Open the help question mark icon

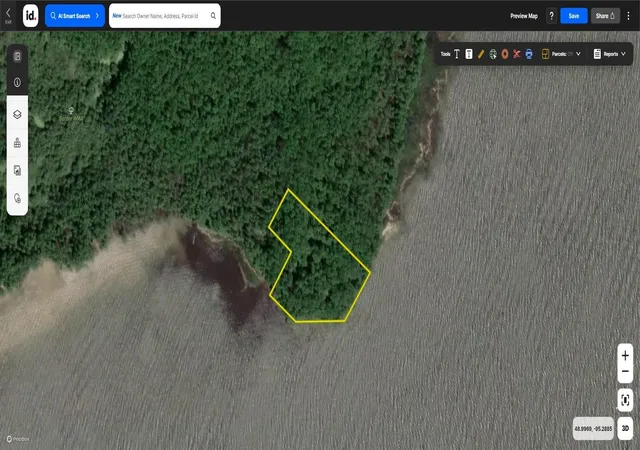551,16
